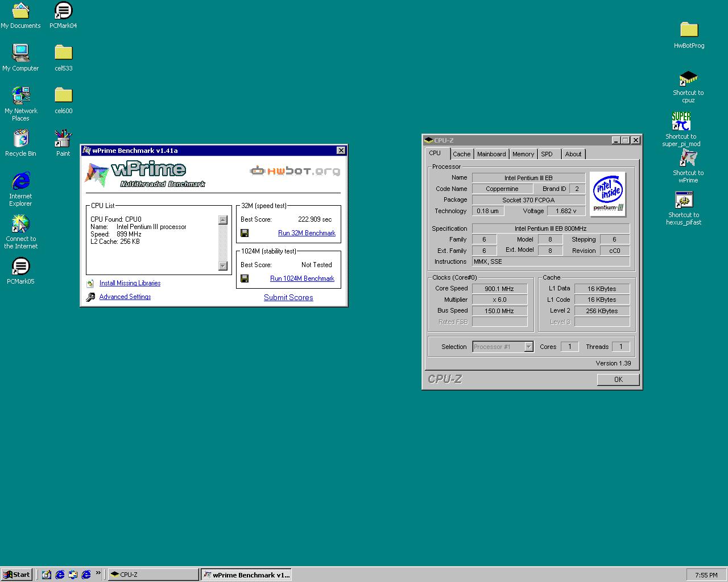Click the 222.909 sec best score
The height and width of the screenshot is (582, 728).
[x=315, y=219]
